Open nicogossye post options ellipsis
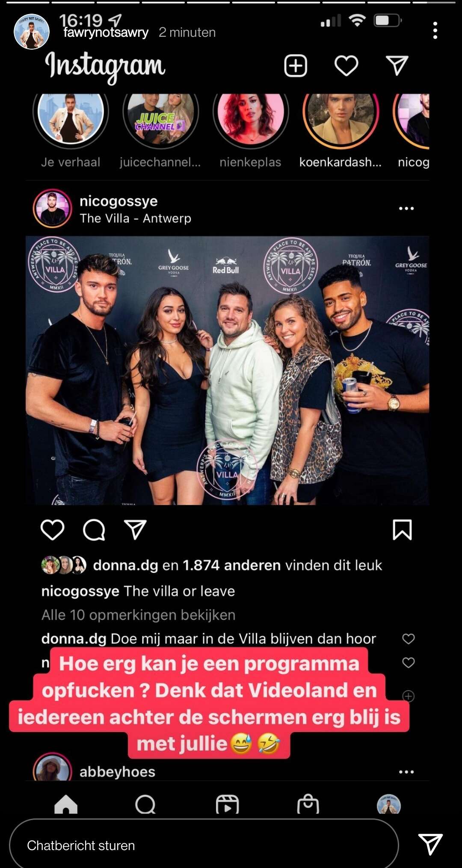Viewport: 462px width, 868px height. 406,208
